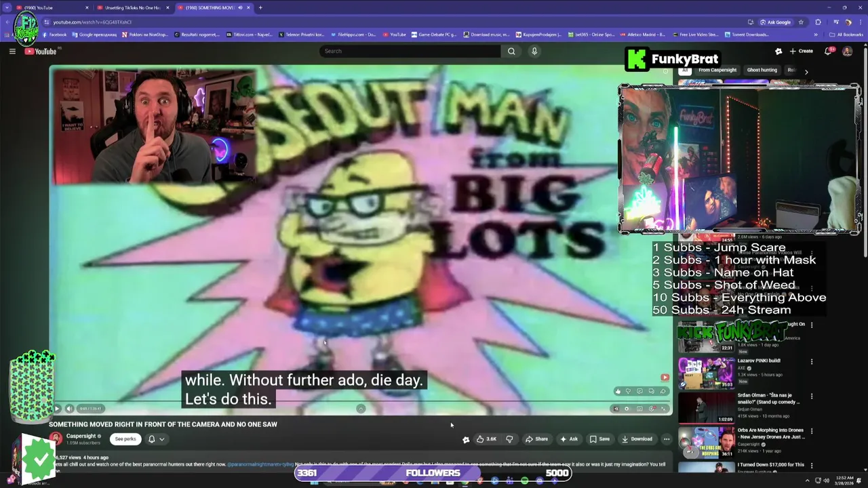Seek along the video progress bar
This screenshot has width=868, height=488.
coord(359,402)
